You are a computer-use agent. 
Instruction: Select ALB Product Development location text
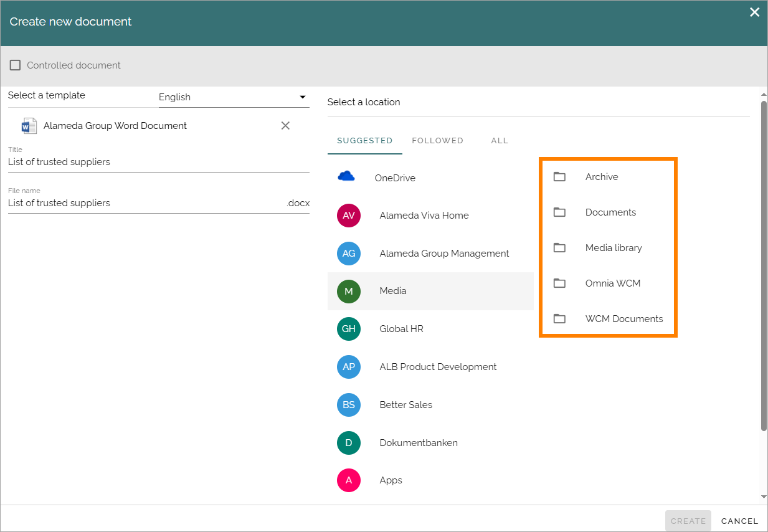438,367
